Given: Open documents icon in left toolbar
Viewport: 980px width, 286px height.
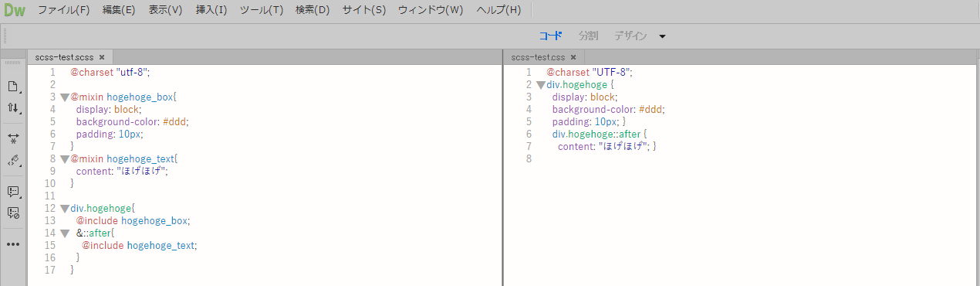Looking at the screenshot, I should click(x=13, y=86).
